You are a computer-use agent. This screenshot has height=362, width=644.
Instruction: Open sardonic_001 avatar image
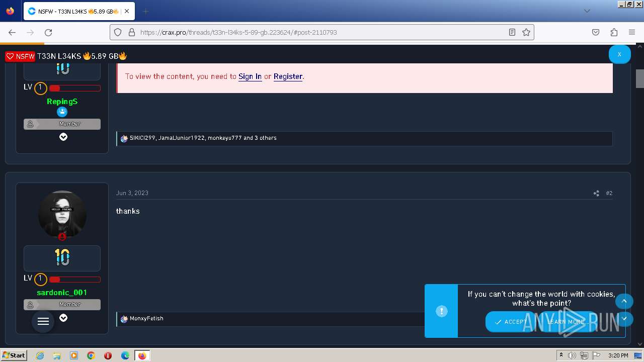tap(62, 214)
